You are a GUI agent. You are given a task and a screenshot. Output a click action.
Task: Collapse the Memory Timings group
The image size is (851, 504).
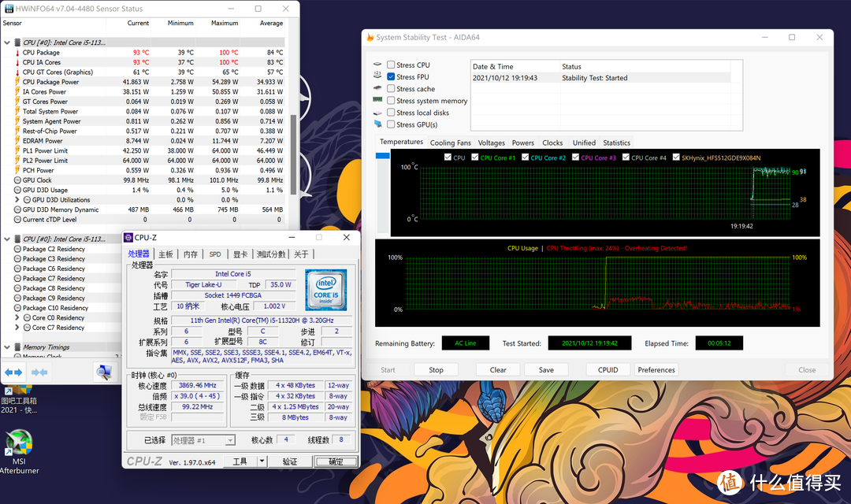[x=7, y=347]
